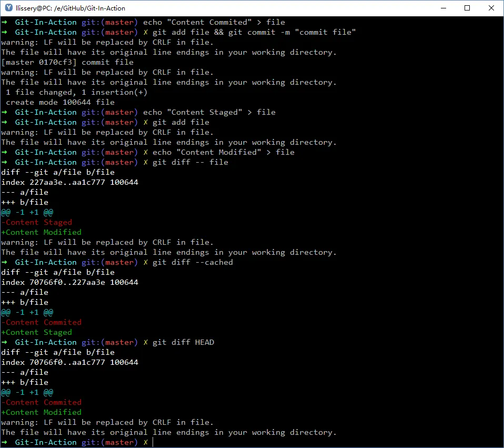
Task: Click the red '-Content Staged' diff line
Action: coord(37,222)
